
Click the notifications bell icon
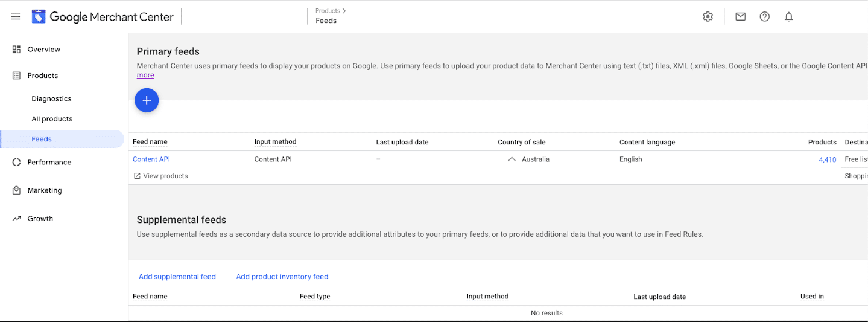click(788, 17)
